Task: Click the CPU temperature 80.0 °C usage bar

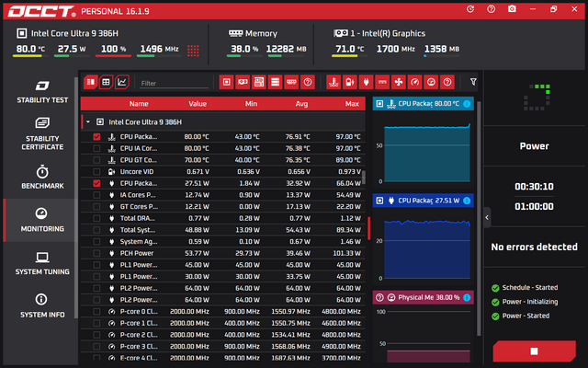Action: pos(30,56)
